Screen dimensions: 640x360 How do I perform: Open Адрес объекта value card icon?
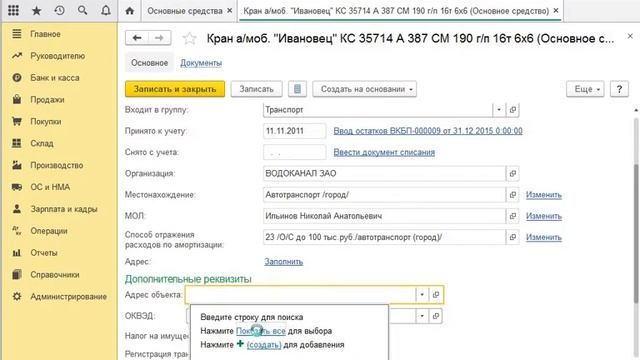[436, 295]
